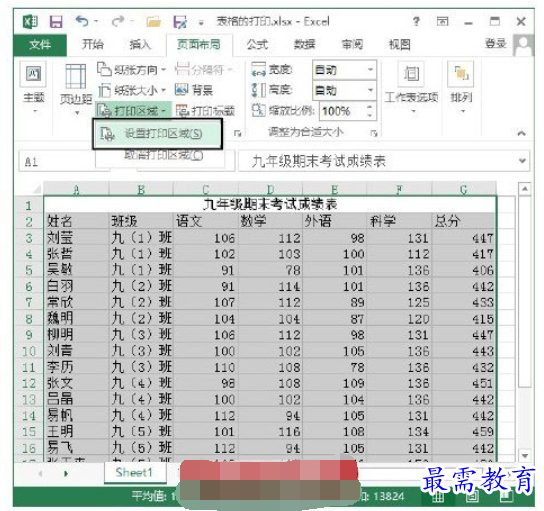
Task: Open page setup dialog launcher
Action: (238, 133)
